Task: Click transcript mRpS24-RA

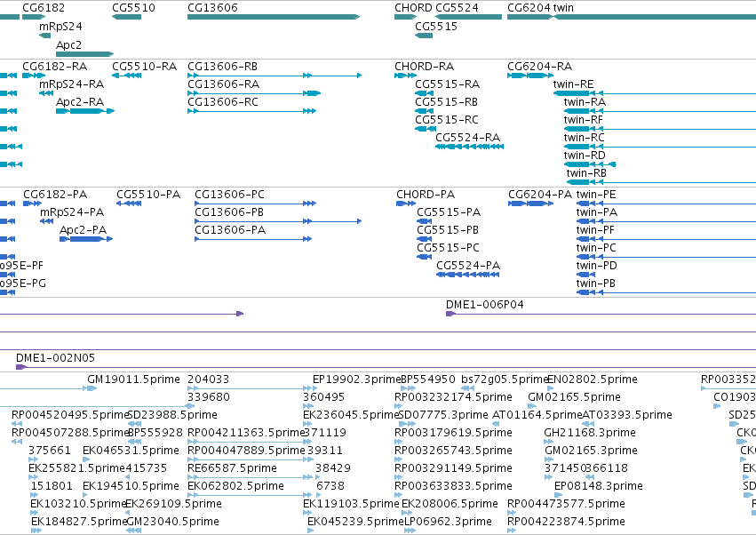Action: [x=46, y=93]
